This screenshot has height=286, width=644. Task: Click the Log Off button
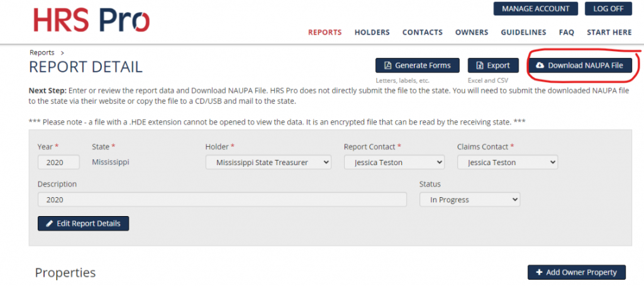(x=608, y=9)
